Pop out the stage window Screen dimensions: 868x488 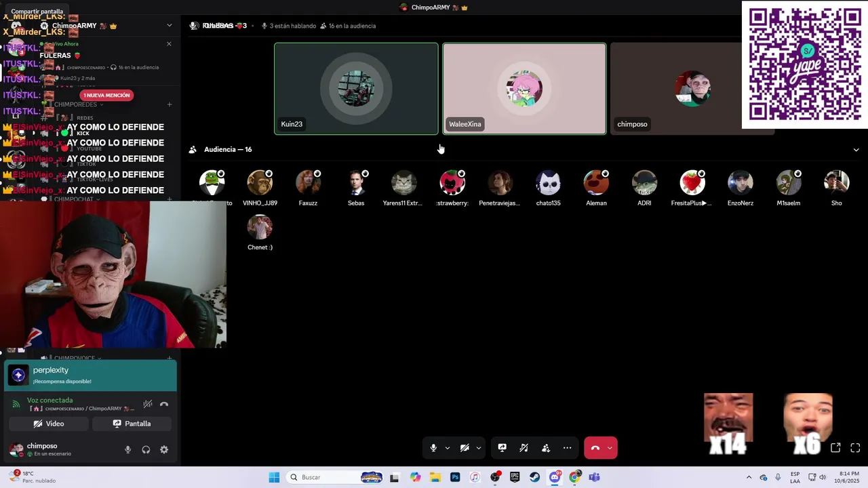(835, 448)
